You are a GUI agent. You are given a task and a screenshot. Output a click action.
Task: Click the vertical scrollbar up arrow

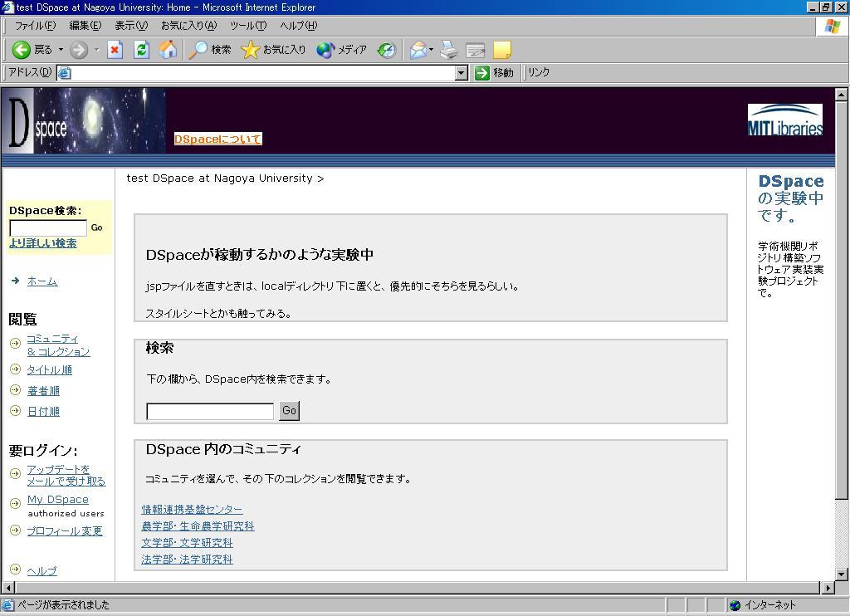[x=842, y=95]
